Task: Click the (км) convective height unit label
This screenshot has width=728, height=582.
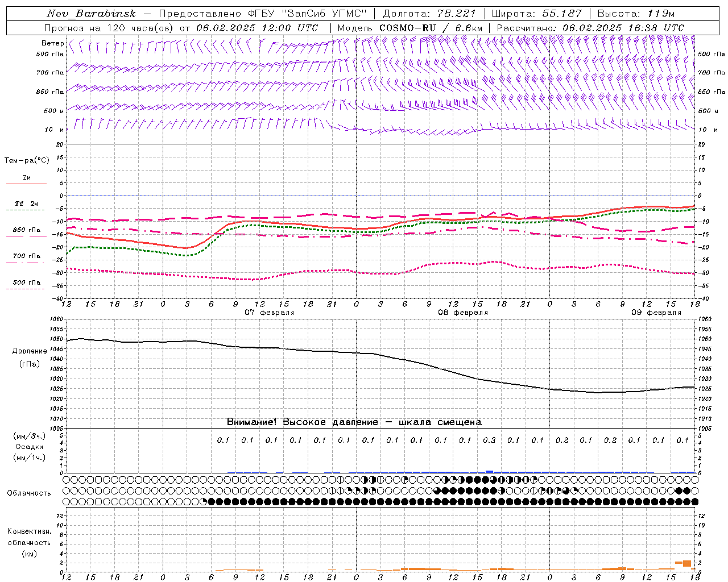Action: (x=29, y=554)
